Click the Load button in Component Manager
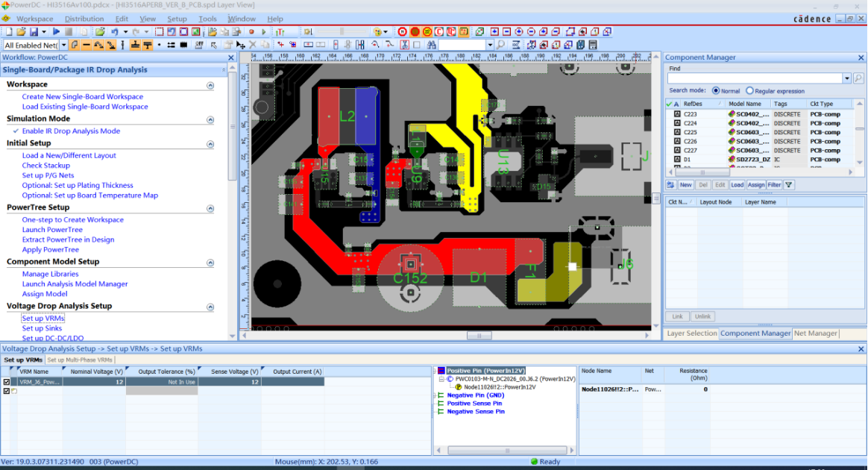This screenshot has height=470, width=868. click(x=737, y=185)
